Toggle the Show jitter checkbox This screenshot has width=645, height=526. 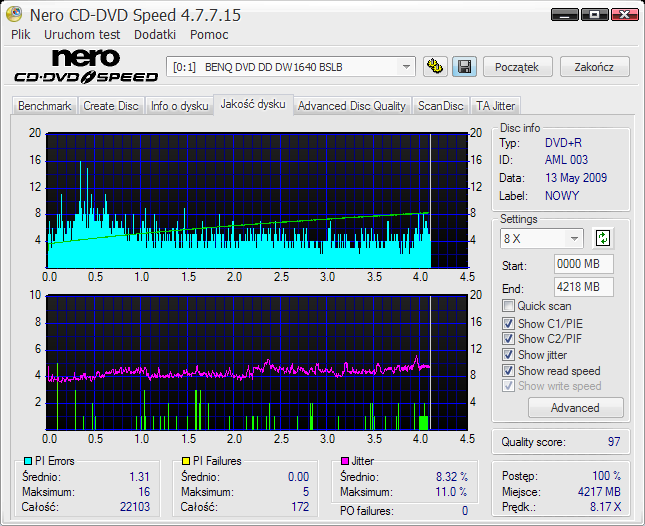[508, 355]
